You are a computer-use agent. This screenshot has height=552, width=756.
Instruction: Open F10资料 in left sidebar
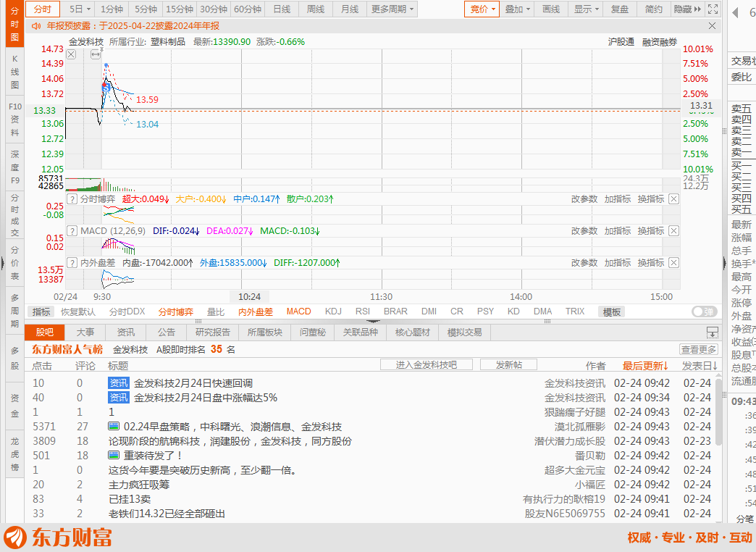coord(15,120)
